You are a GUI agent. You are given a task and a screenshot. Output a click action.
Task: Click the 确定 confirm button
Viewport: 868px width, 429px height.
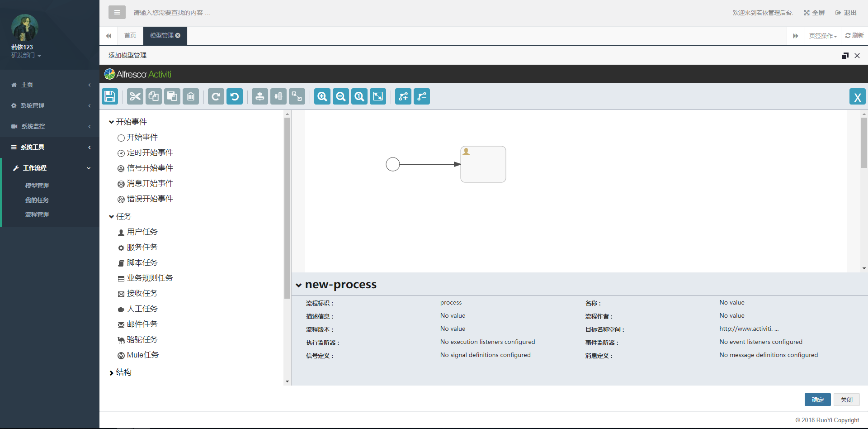point(817,400)
